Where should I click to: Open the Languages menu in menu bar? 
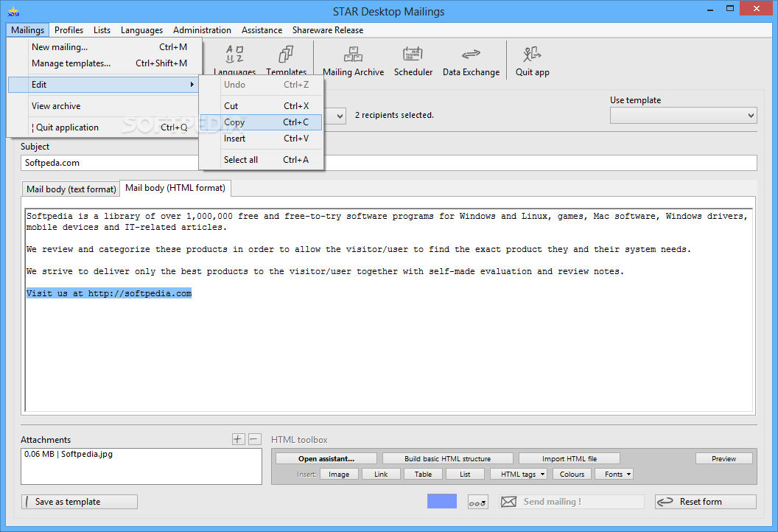pyautogui.click(x=141, y=29)
